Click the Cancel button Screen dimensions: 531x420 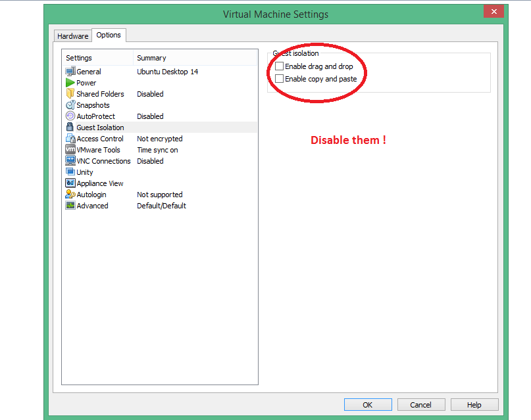point(421,405)
